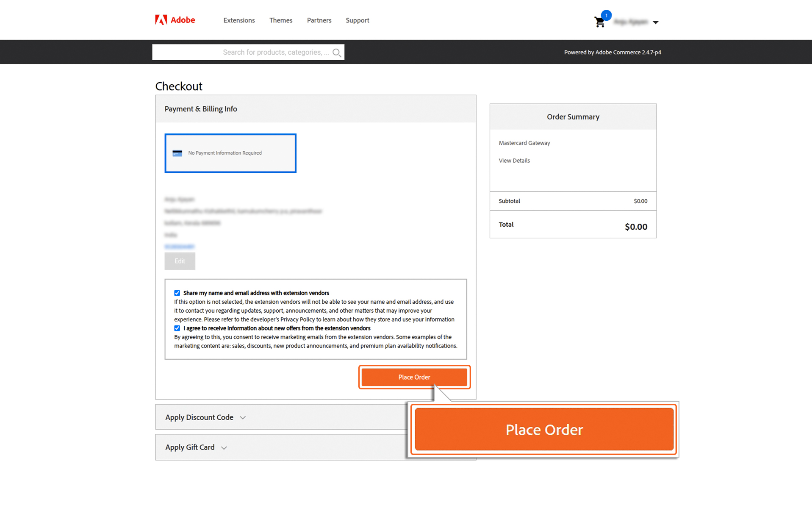This screenshot has height=508, width=812.
Task: Click the small Place Order button
Action: tap(414, 377)
